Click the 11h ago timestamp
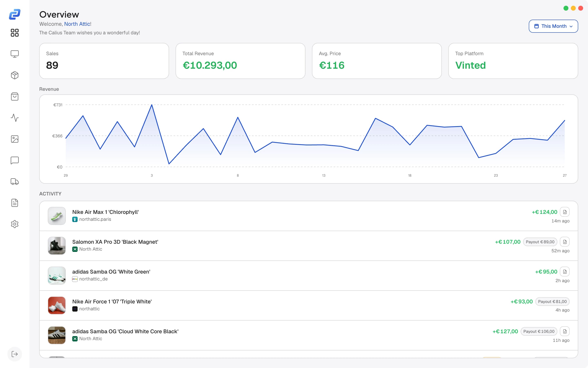The image size is (588, 368). (561, 340)
